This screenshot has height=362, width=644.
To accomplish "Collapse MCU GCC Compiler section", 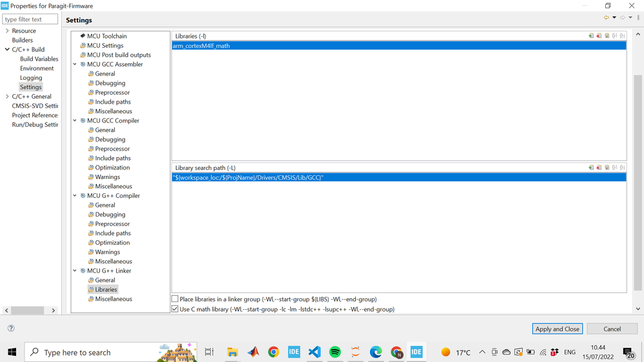I will coord(75,120).
